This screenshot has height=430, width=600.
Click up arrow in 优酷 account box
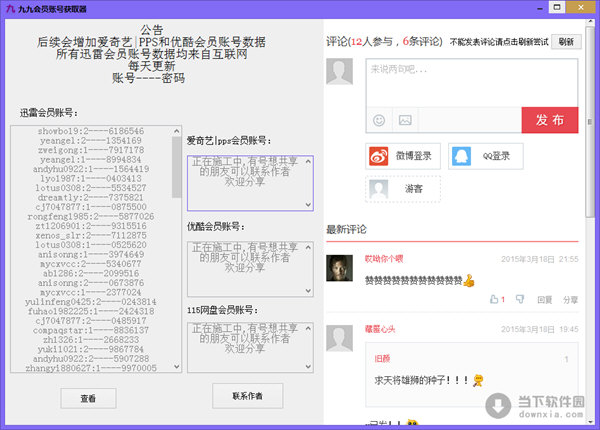coord(308,248)
